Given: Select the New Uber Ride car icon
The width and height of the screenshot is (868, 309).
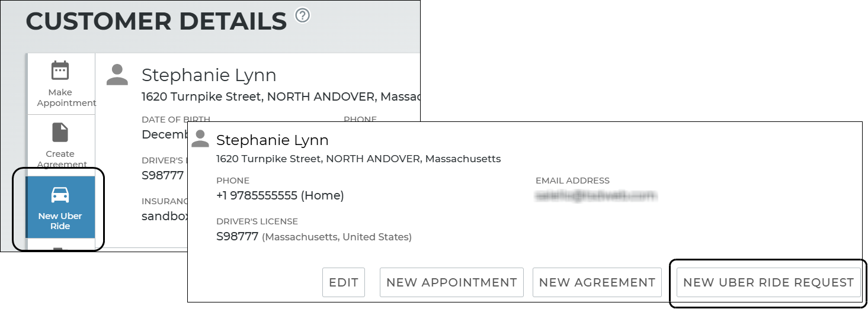Looking at the screenshot, I should click(x=60, y=195).
